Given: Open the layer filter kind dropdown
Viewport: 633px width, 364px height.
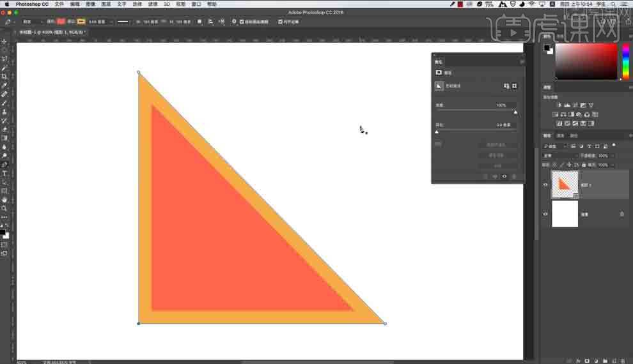Looking at the screenshot, I should [555, 146].
